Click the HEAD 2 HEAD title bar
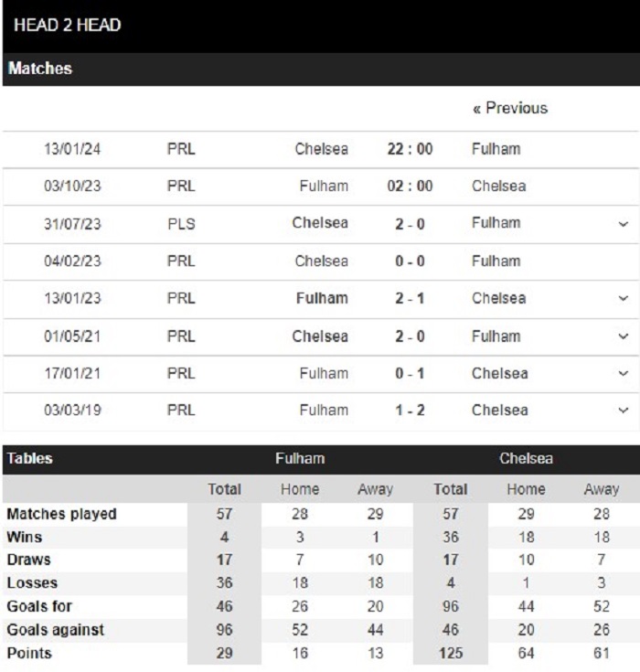 pyautogui.click(x=68, y=25)
